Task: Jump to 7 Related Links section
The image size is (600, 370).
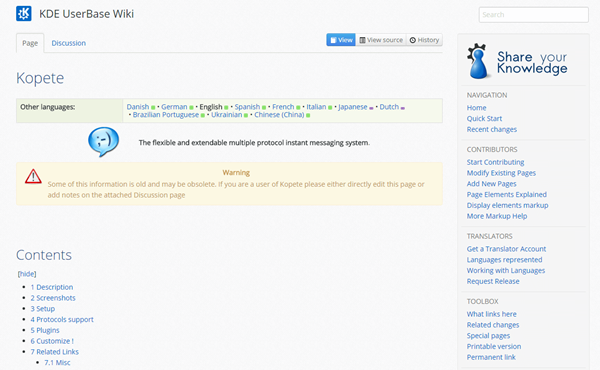Action: click(54, 352)
